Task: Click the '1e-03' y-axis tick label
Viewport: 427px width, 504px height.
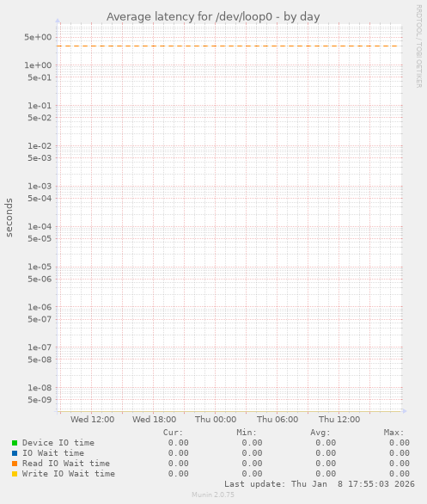Action: pos(40,187)
